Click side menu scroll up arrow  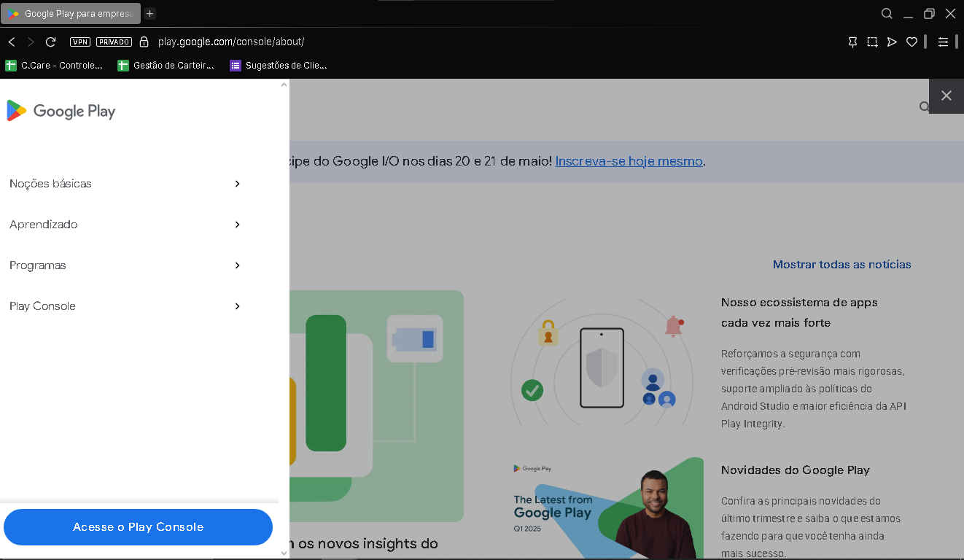tap(284, 85)
